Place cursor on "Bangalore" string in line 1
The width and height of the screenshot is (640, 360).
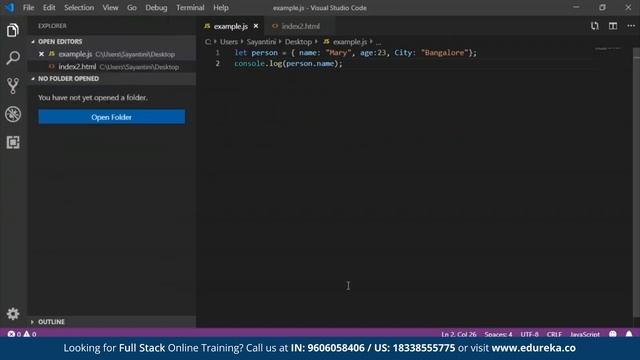point(444,53)
